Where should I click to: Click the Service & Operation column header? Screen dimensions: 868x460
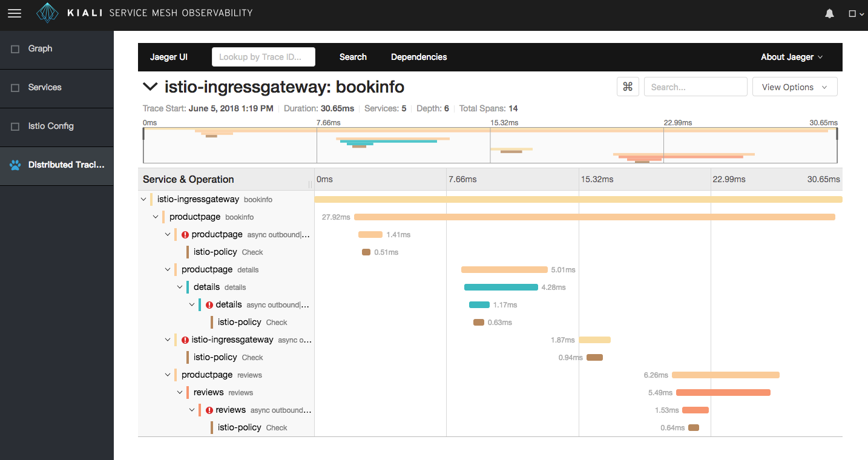(188, 179)
